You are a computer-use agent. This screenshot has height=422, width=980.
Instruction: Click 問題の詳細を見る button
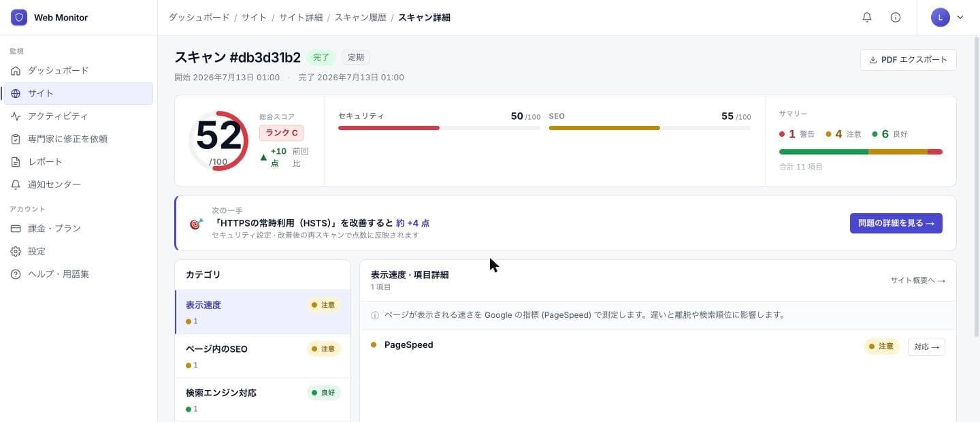coord(896,223)
